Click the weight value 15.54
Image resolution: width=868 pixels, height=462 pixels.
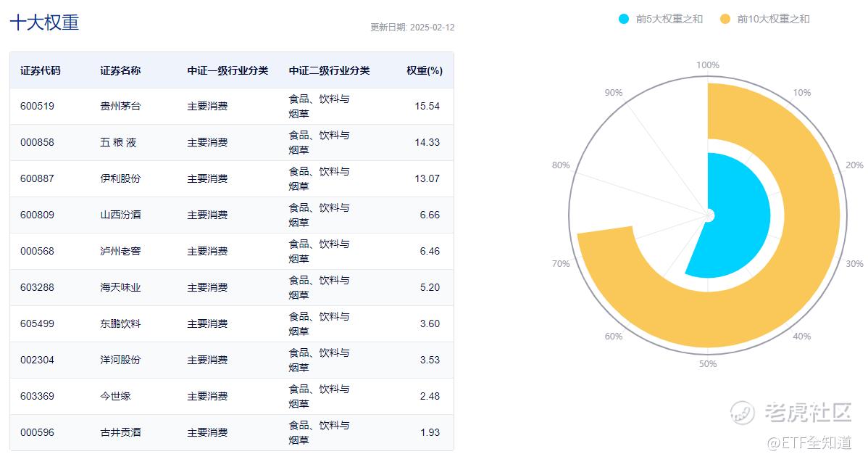click(427, 106)
